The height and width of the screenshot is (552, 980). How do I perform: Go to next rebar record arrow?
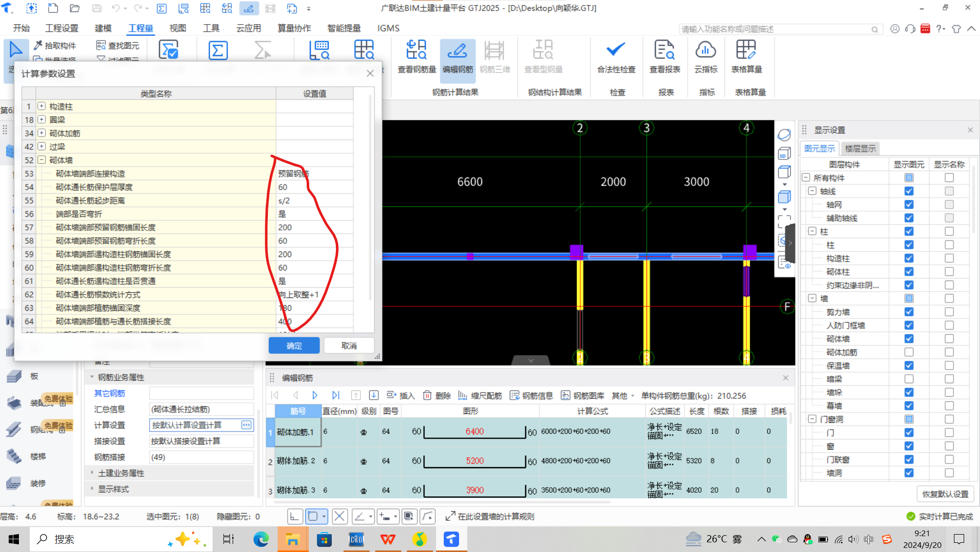pyautogui.click(x=315, y=395)
